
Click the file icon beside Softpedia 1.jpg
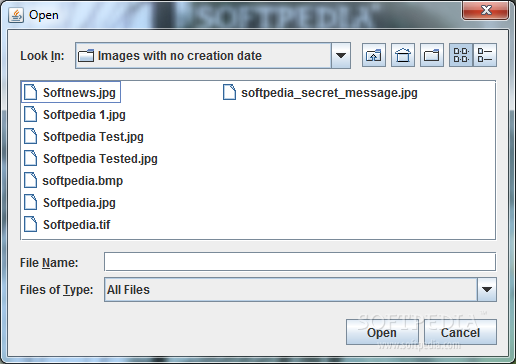point(31,114)
